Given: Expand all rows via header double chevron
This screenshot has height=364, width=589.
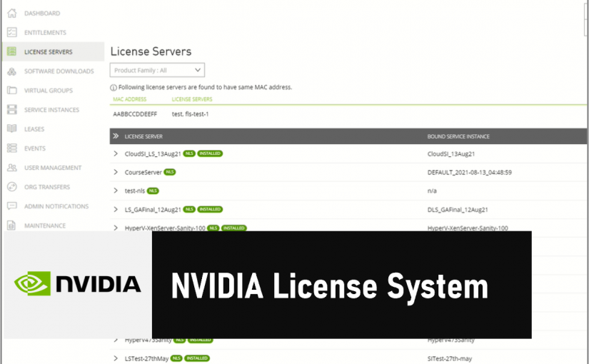Looking at the screenshot, I should tap(116, 136).
